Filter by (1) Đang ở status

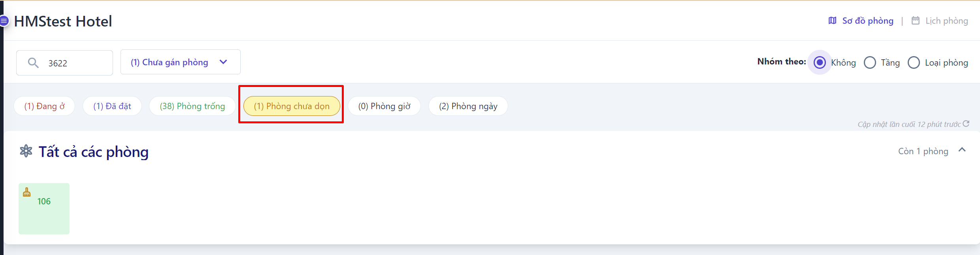tap(44, 106)
